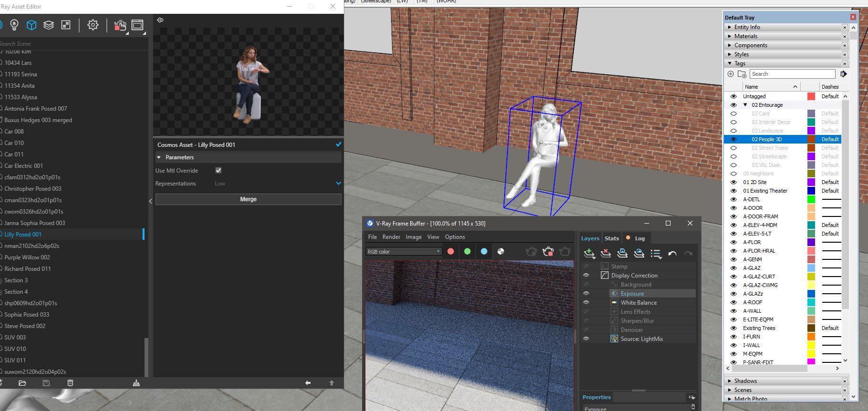Select the Janna Sophia Posed 003 asset
Viewport: 868px width, 411px height.
34,223
